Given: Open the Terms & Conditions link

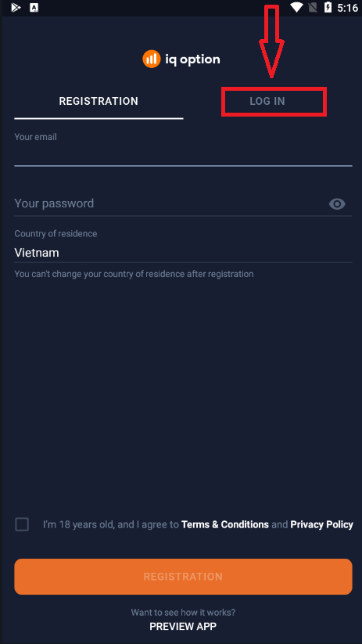Looking at the screenshot, I should [225, 524].
